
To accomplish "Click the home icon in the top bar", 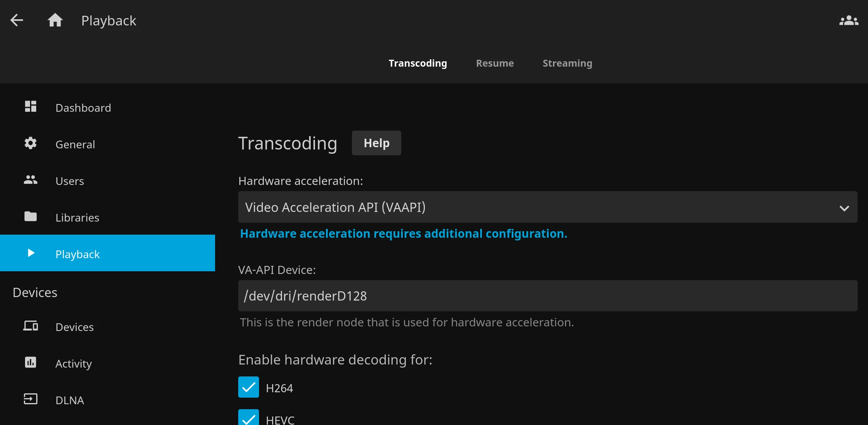I will point(55,20).
